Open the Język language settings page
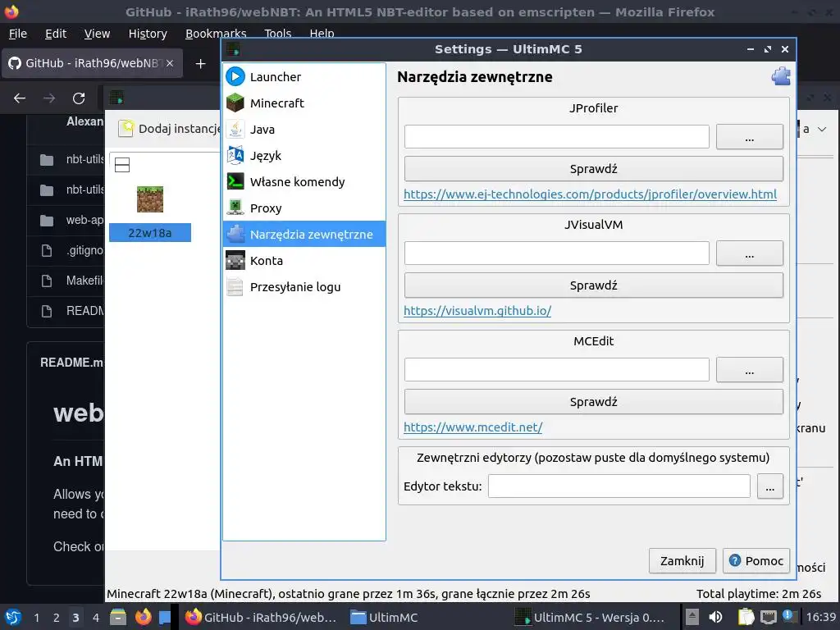840x630 pixels. pyautogui.click(x=304, y=155)
